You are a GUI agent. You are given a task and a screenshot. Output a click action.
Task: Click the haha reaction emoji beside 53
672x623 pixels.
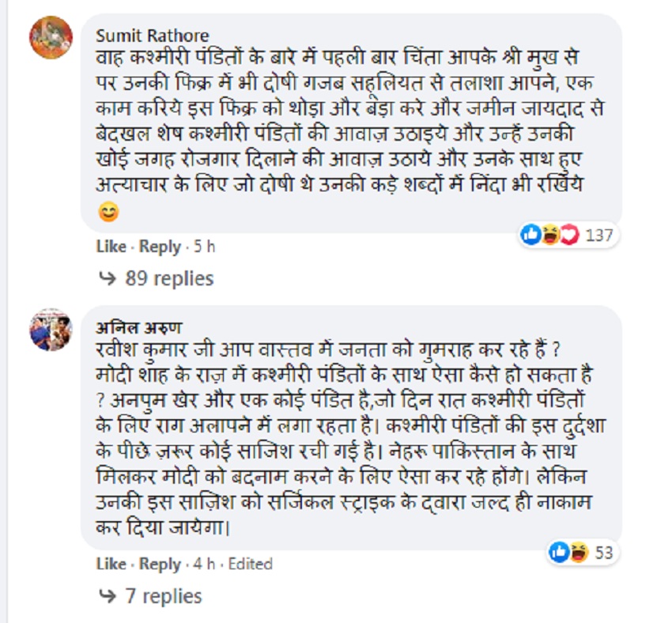click(576, 552)
